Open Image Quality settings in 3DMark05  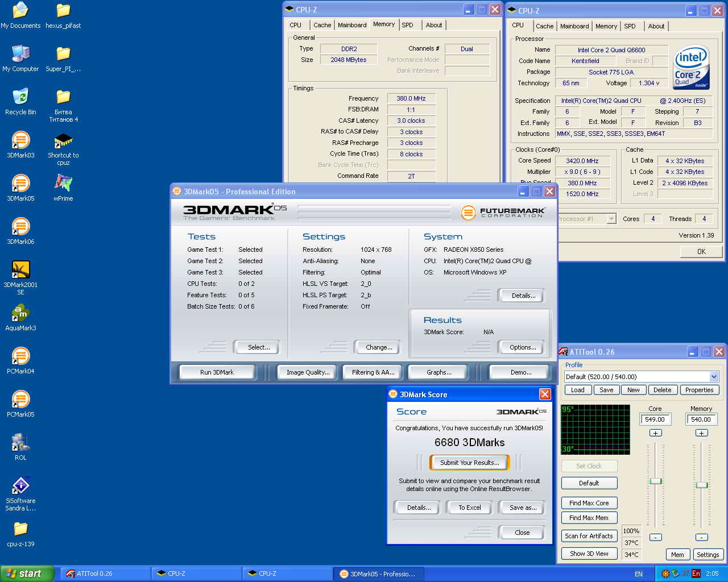coord(308,372)
